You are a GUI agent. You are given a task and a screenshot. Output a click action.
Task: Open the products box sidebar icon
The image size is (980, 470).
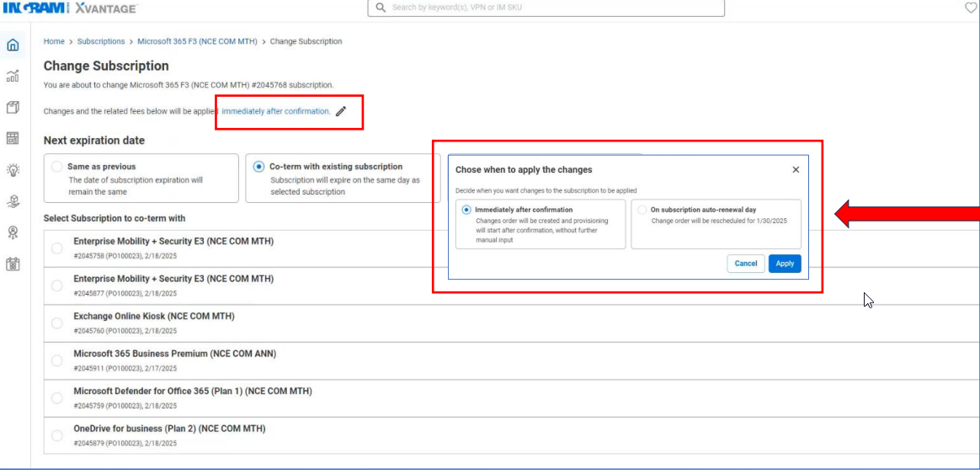13,108
